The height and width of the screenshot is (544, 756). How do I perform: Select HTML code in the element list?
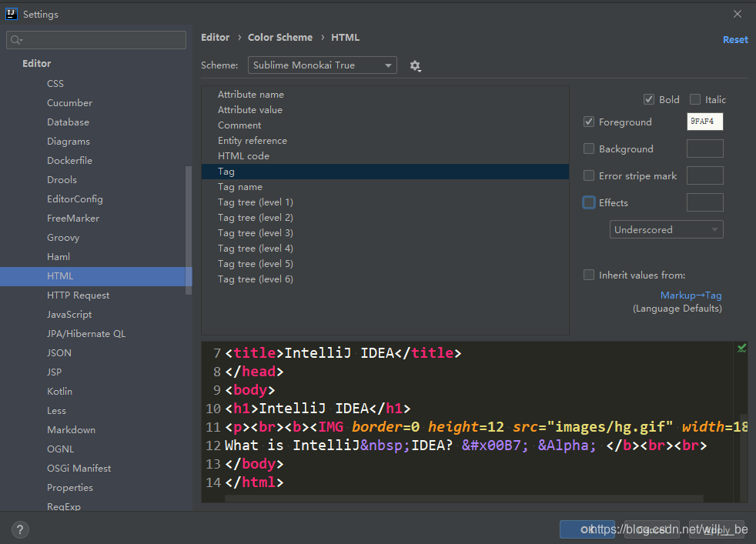385,156
